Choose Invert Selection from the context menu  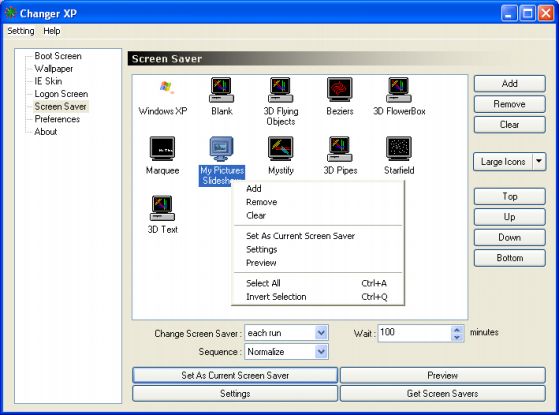point(318,297)
